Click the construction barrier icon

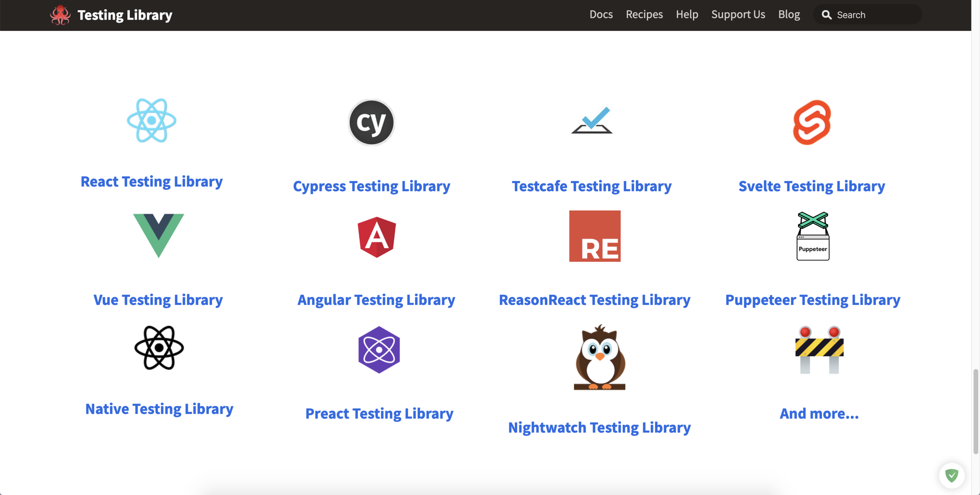(819, 350)
